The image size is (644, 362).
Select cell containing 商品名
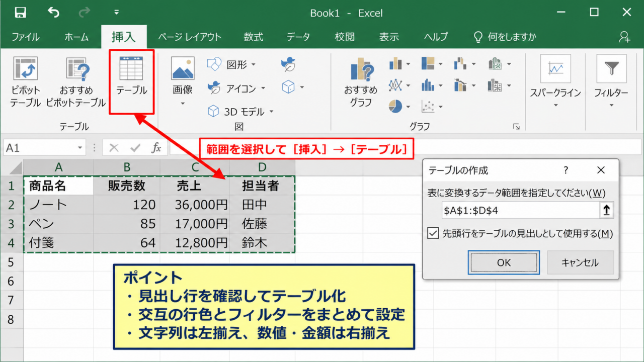click(x=58, y=186)
